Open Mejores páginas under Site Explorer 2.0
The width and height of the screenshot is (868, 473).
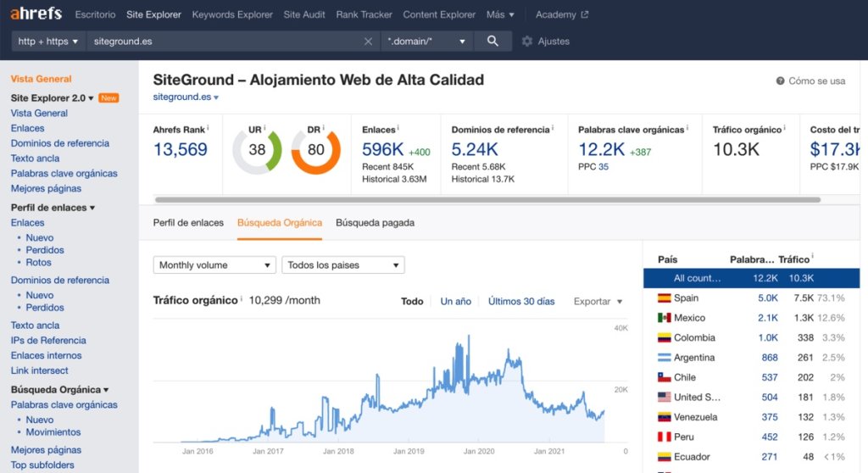click(x=46, y=188)
